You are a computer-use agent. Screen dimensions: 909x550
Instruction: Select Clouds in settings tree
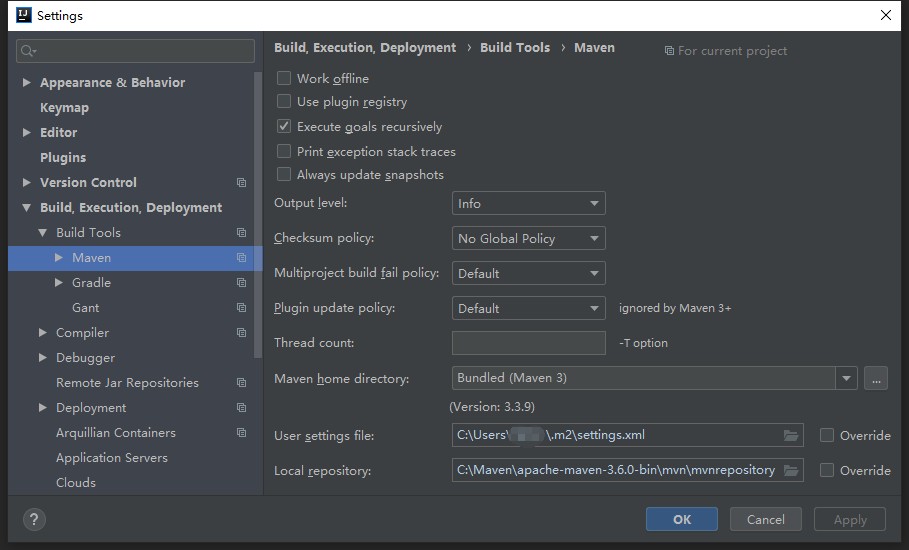tap(75, 482)
